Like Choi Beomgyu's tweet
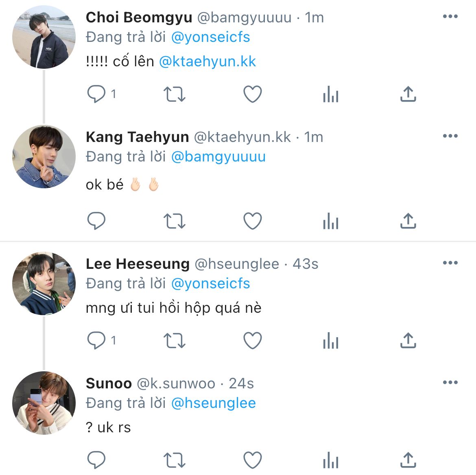476x475 pixels. (x=252, y=95)
